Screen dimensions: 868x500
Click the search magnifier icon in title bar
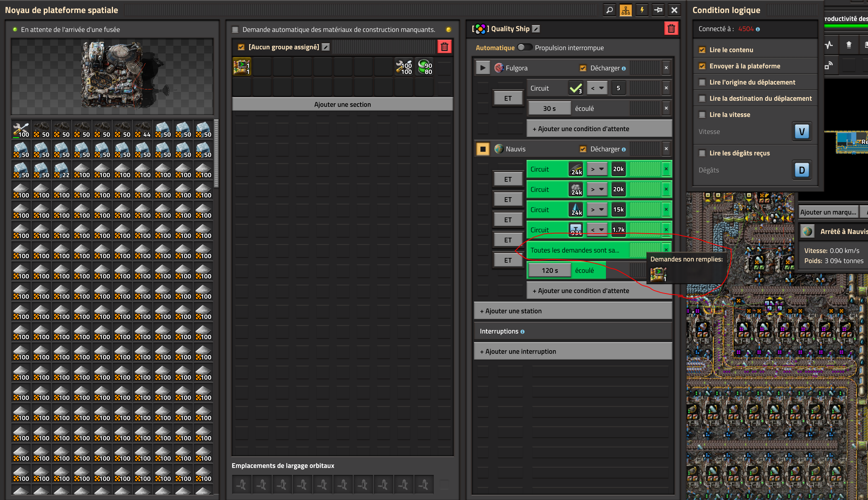(609, 10)
